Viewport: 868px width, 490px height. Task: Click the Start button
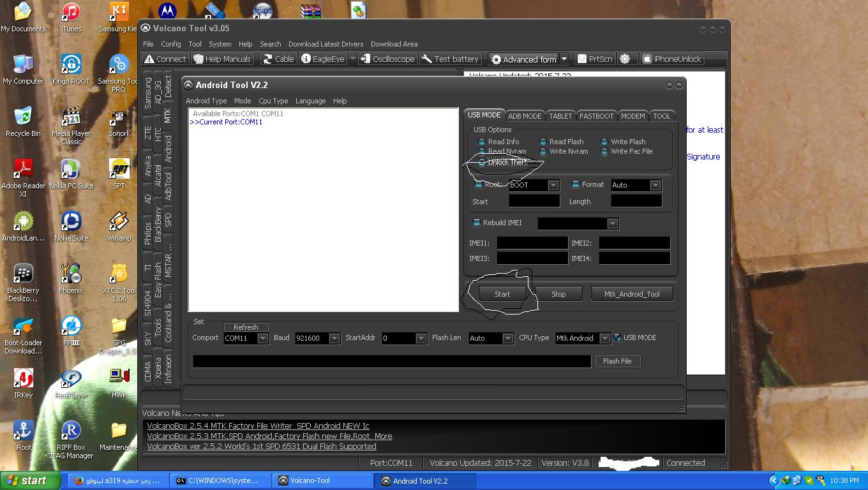502,293
